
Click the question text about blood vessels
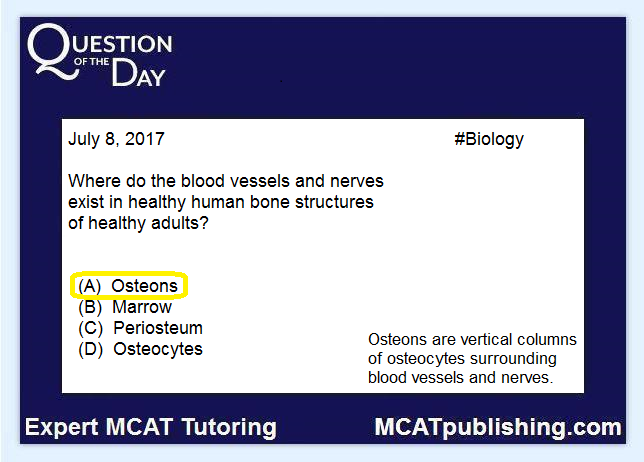point(225,202)
